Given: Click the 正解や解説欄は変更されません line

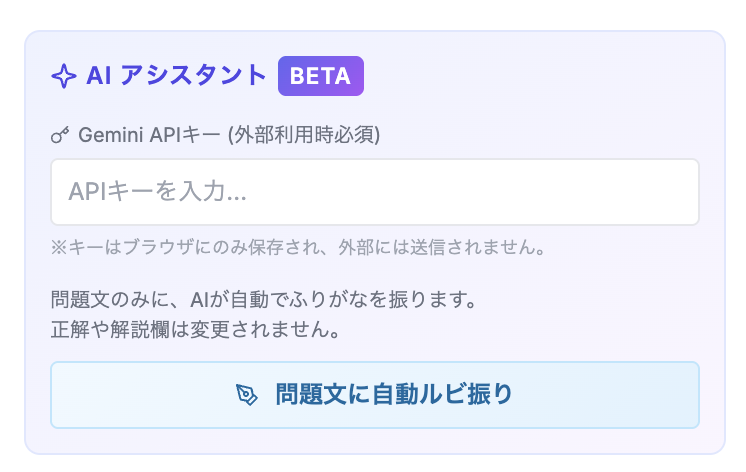Looking at the screenshot, I should [x=194, y=327].
